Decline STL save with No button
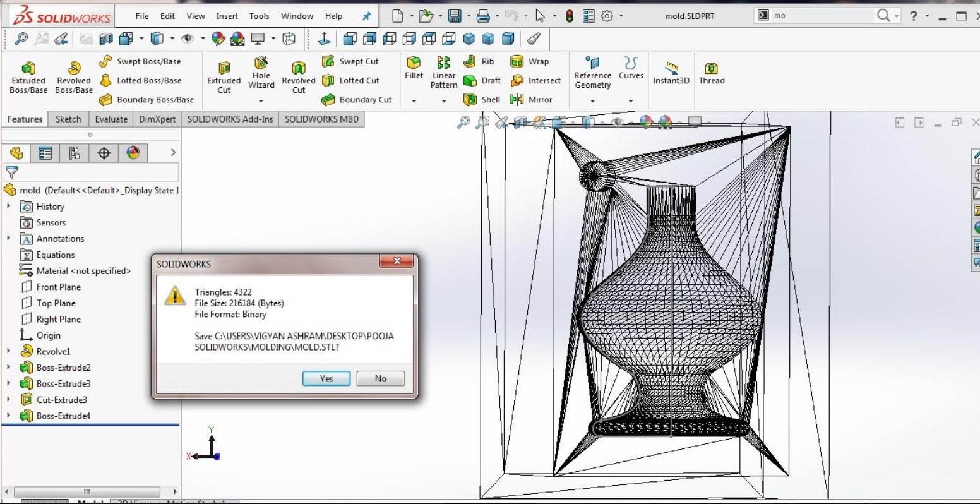 [380, 378]
